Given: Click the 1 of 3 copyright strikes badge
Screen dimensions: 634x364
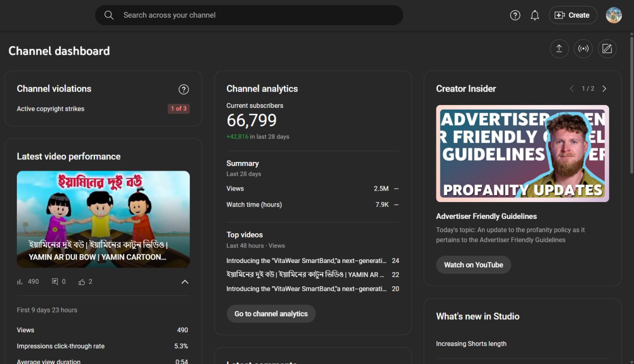Looking at the screenshot, I should click(x=179, y=109).
